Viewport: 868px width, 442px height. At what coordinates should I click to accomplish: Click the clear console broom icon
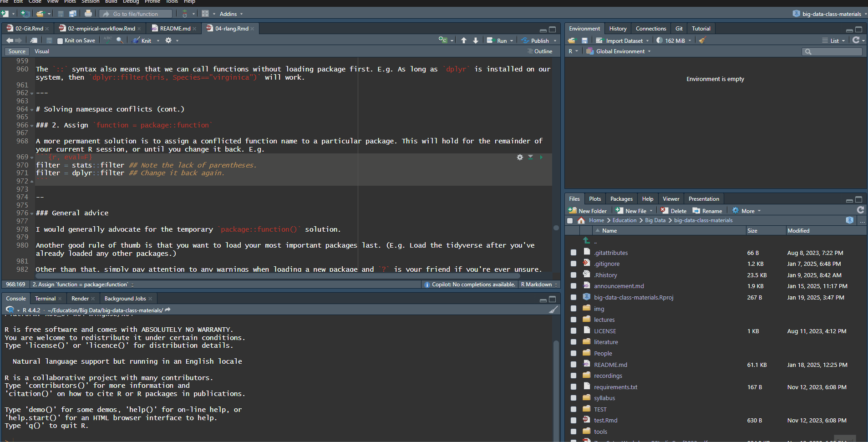pyautogui.click(x=553, y=310)
